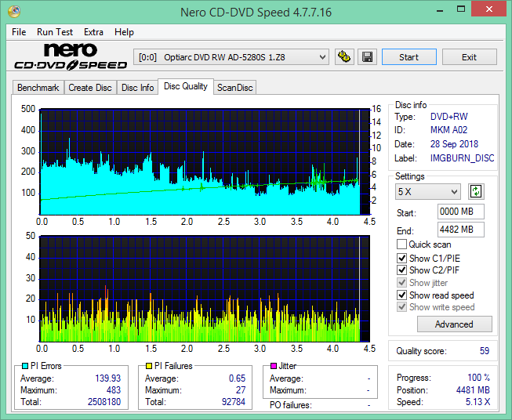Click the Nero CD-DVD Speed logo
This screenshot has height=420, width=512.
tap(71, 56)
